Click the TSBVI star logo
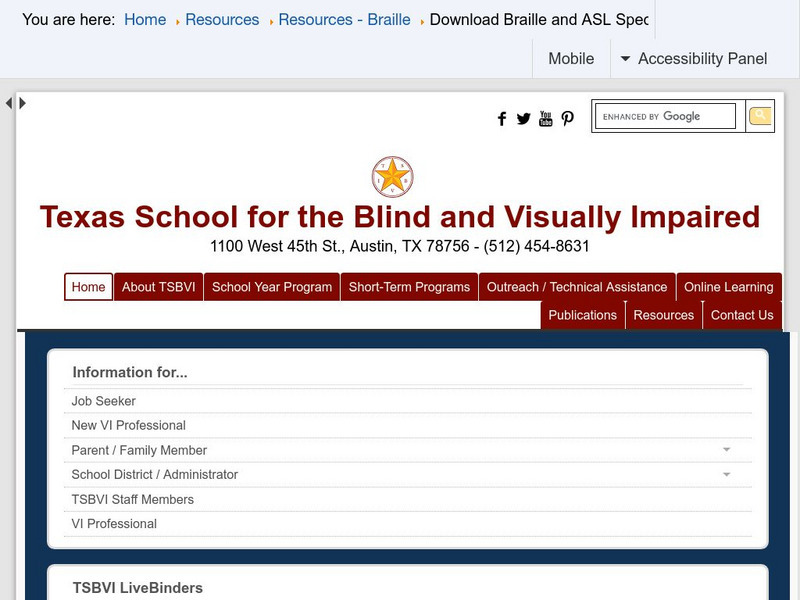Viewport: 800px width, 600px height. coord(392,177)
